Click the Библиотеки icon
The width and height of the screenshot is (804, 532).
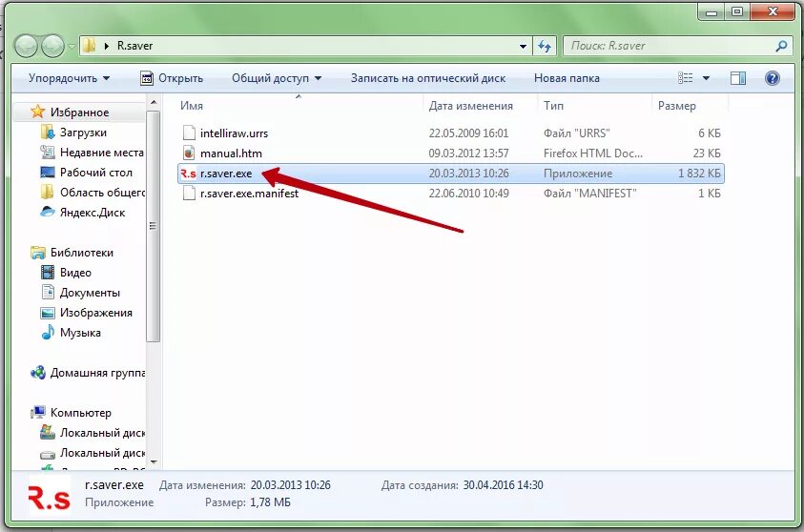click(x=37, y=252)
